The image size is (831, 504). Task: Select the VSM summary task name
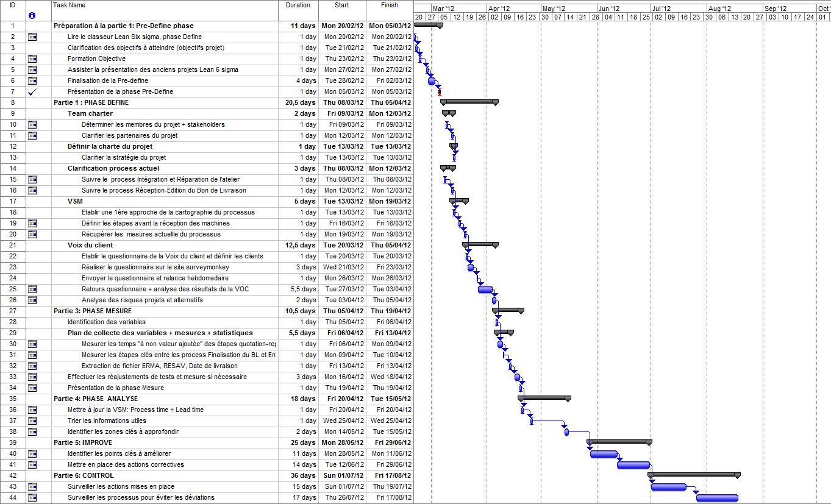click(75, 202)
